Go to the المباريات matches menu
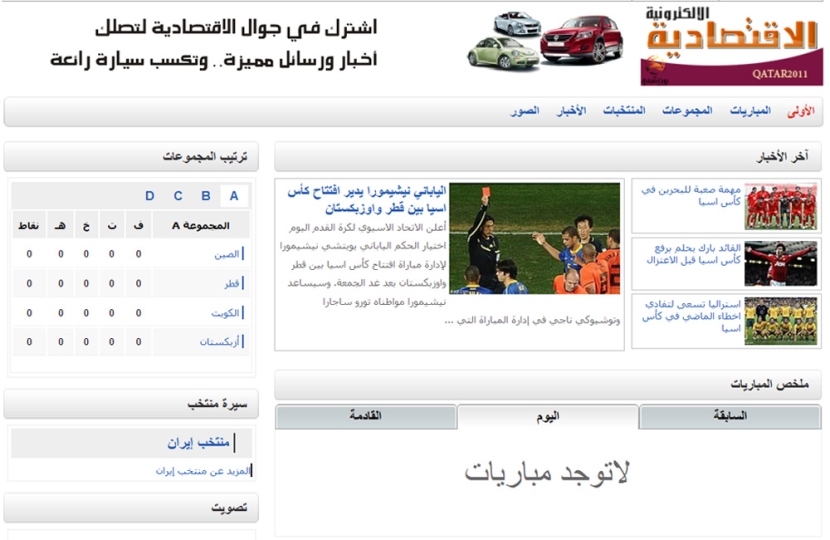This screenshot has height=540, width=830. coord(750,111)
